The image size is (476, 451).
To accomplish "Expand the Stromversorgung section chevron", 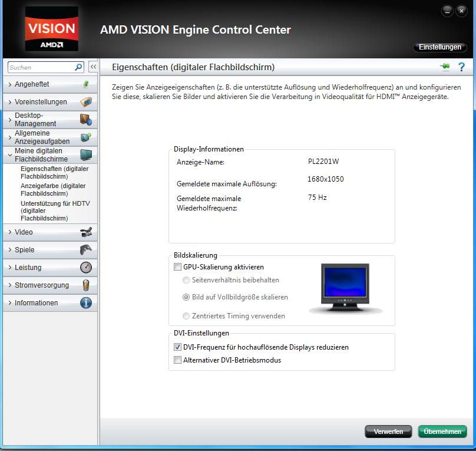I will (x=9, y=285).
